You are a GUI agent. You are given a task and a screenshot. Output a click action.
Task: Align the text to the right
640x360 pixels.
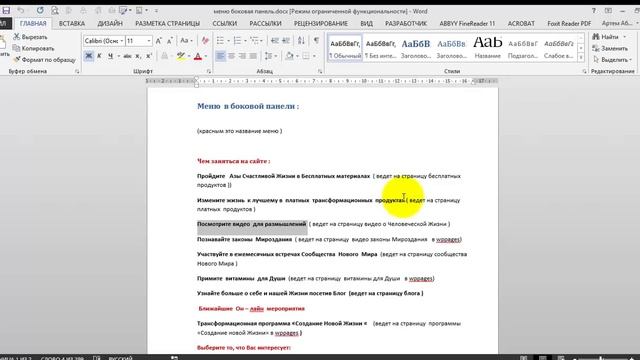coord(242,56)
